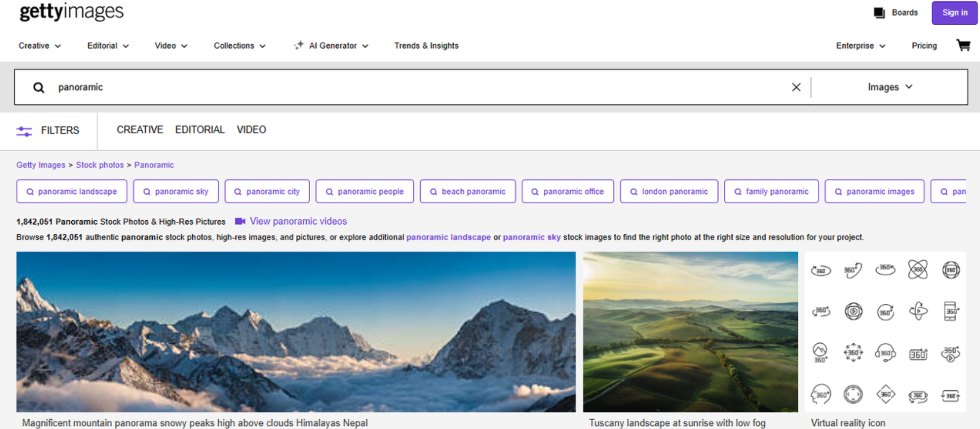Select the AI Generator sparkle icon
980x429 pixels.
point(299,45)
